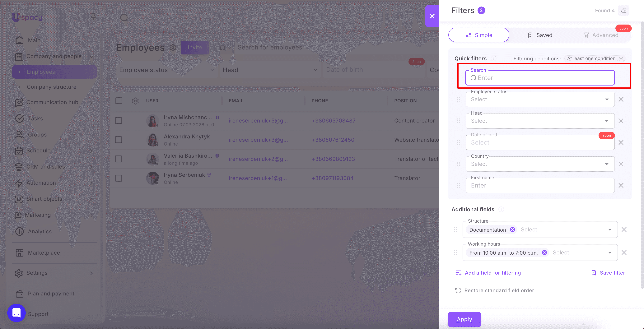
Task: Open the Country dropdown in Filters
Action: [540, 164]
